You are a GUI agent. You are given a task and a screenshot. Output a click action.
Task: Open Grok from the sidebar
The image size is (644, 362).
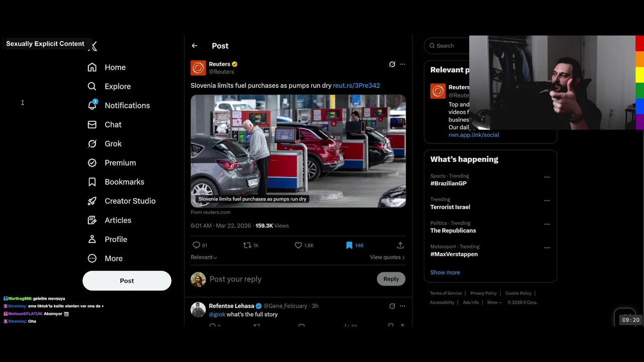click(x=105, y=144)
